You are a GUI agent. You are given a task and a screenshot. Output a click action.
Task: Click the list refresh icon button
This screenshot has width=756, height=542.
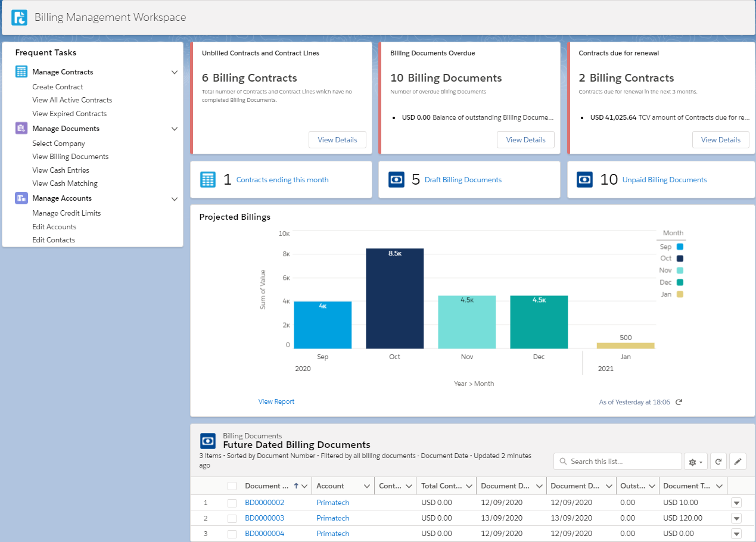[719, 462]
